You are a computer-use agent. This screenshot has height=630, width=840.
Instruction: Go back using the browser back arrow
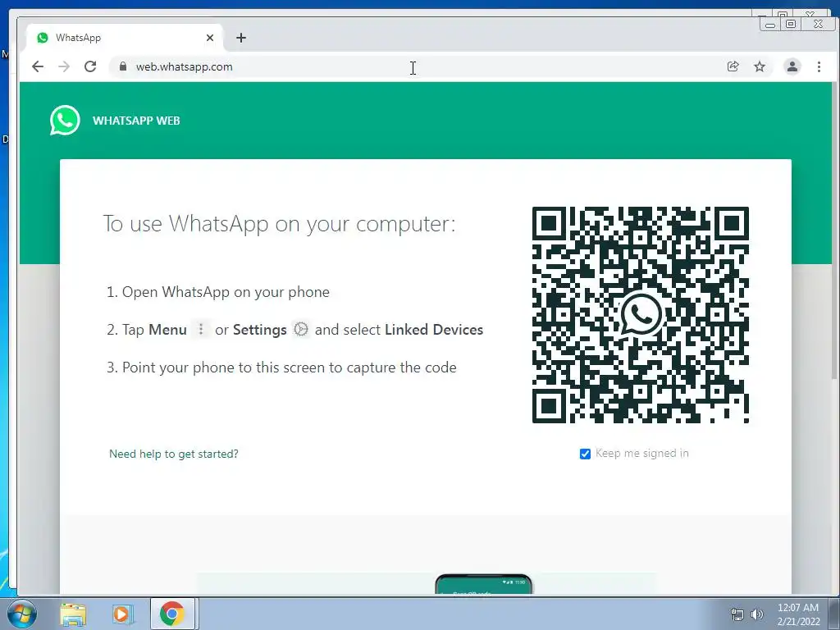(x=38, y=66)
